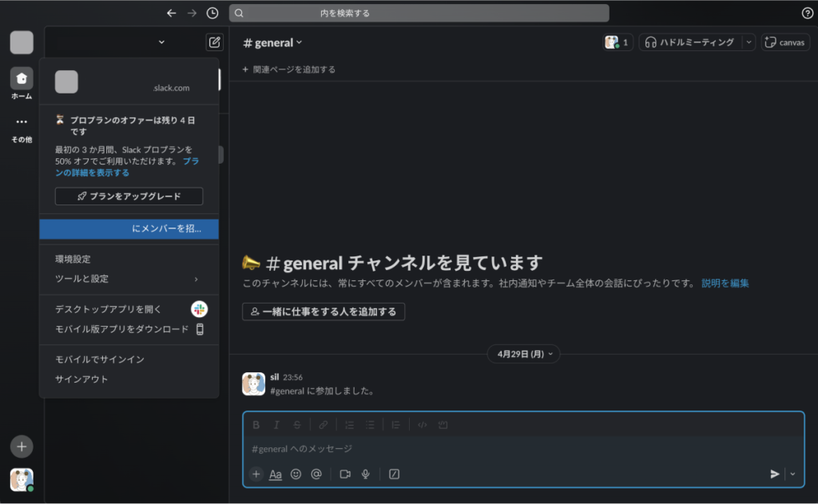
Task: Click the help question mark icon
Action: [x=807, y=13]
